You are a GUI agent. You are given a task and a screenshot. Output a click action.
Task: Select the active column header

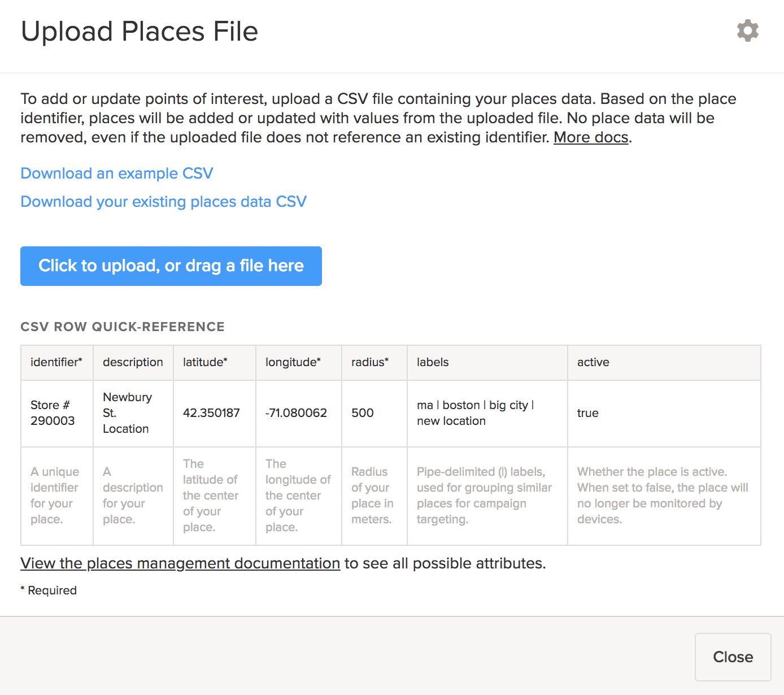click(593, 362)
